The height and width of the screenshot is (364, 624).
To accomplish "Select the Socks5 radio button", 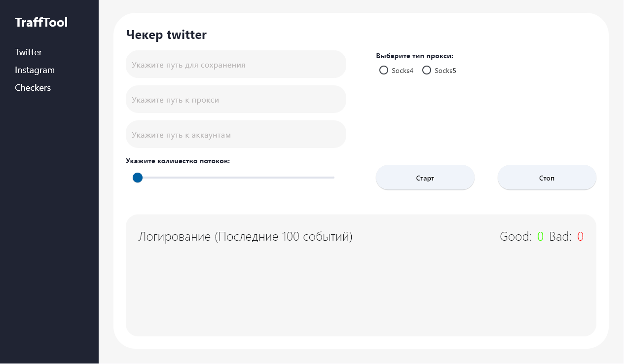I will (427, 71).
